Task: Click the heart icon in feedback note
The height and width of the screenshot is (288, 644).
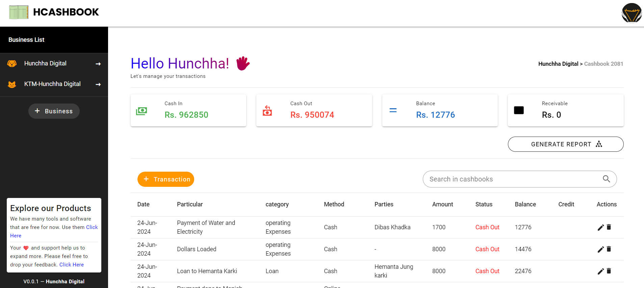Action: point(26,248)
